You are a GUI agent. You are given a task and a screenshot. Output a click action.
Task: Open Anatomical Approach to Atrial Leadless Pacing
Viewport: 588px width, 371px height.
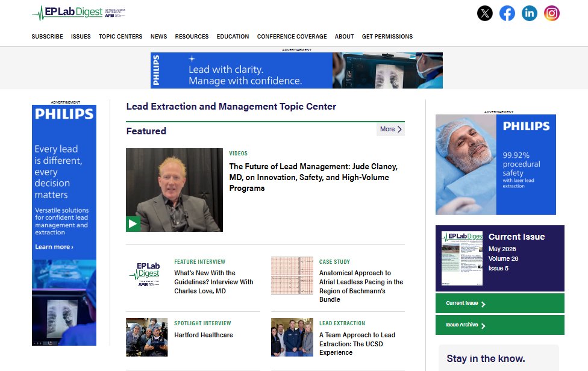tap(361, 286)
